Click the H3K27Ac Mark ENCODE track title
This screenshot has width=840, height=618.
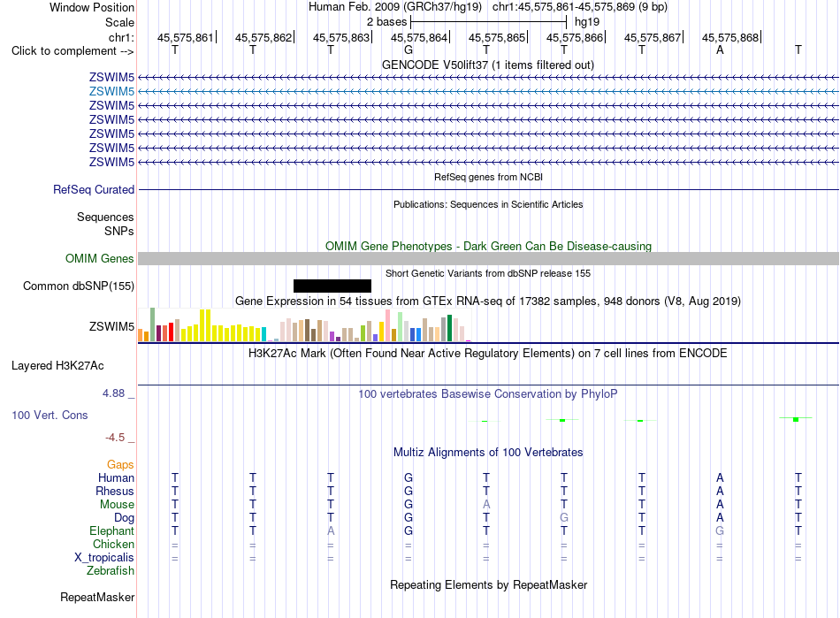click(x=487, y=354)
